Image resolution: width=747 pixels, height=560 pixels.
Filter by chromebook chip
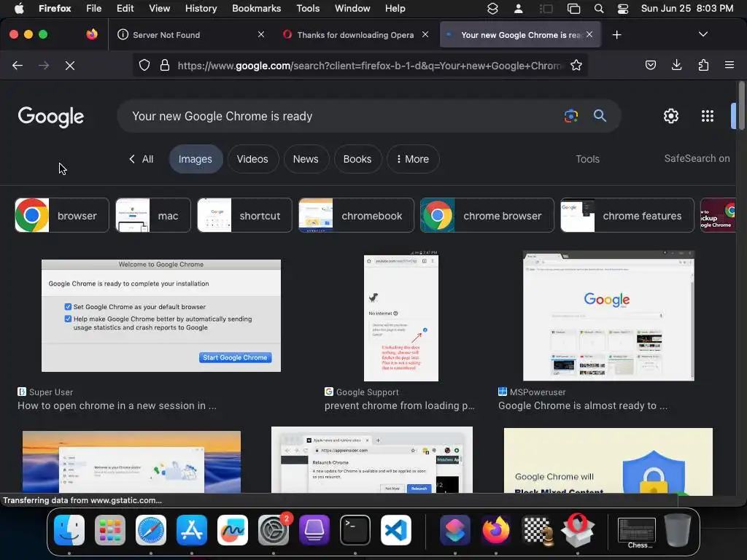point(356,215)
